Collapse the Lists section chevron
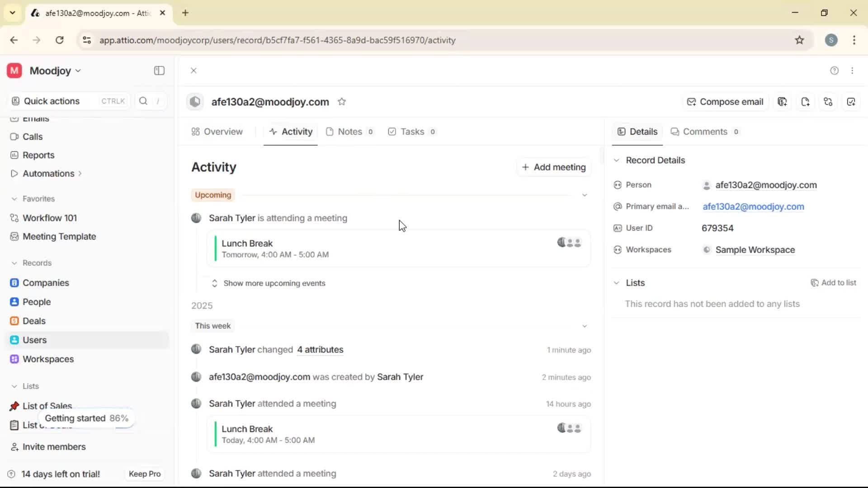This screenshot has height=488, width=868. 617,283
